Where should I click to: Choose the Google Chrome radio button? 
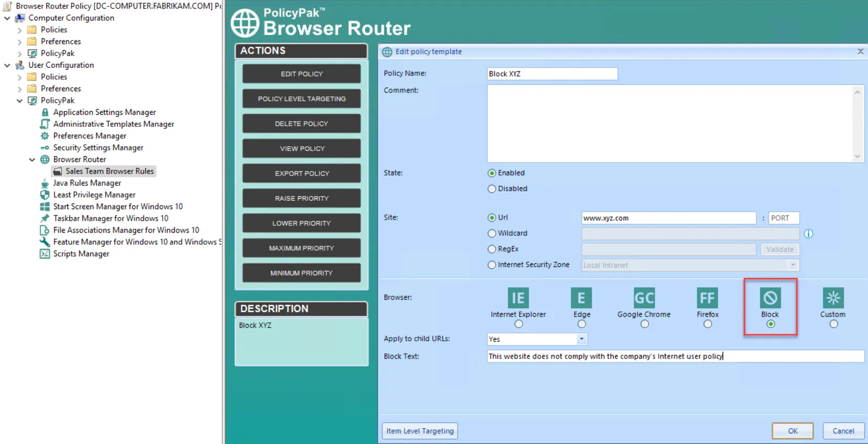644,324
